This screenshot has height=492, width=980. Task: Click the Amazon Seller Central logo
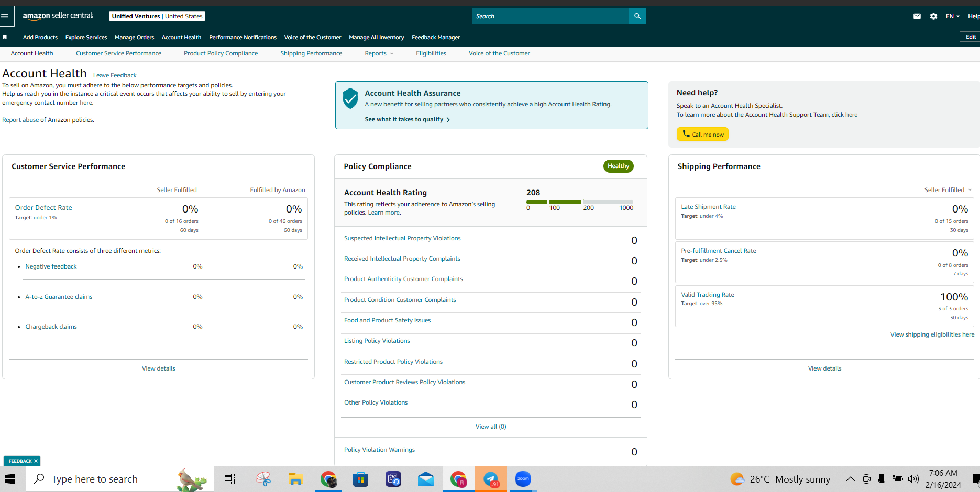click(x=58, y=16)
